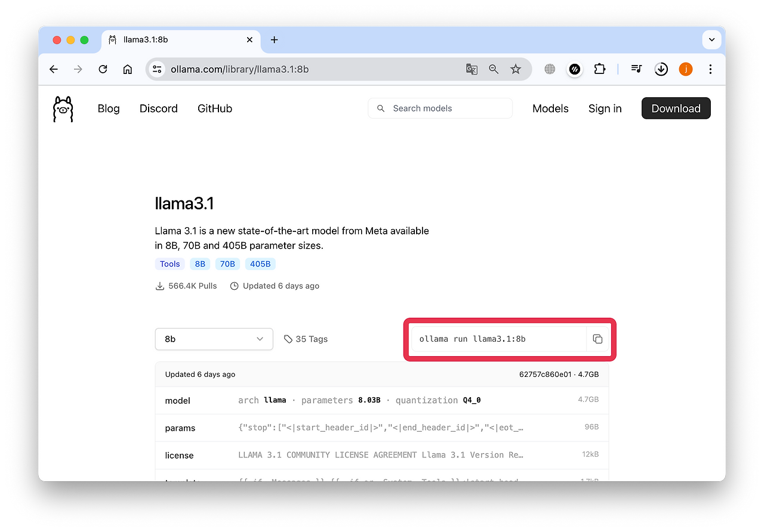Viewport: 764px width, 532px height.
Task: Close the llama3.1:8b tab
Action: [x=249, y=40]
